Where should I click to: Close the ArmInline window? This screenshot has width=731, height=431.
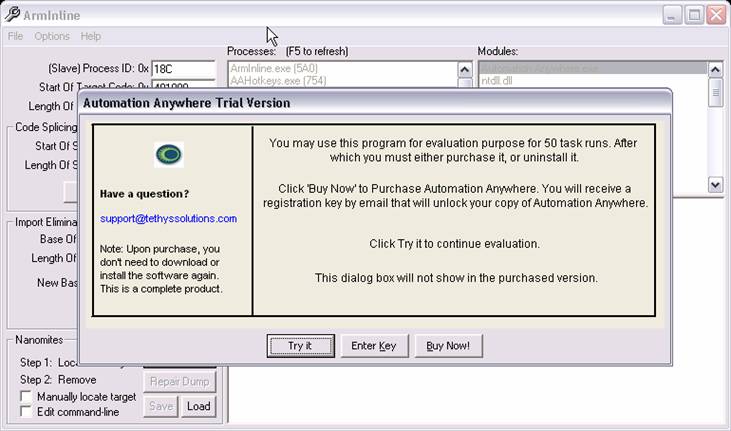(716, 15)
